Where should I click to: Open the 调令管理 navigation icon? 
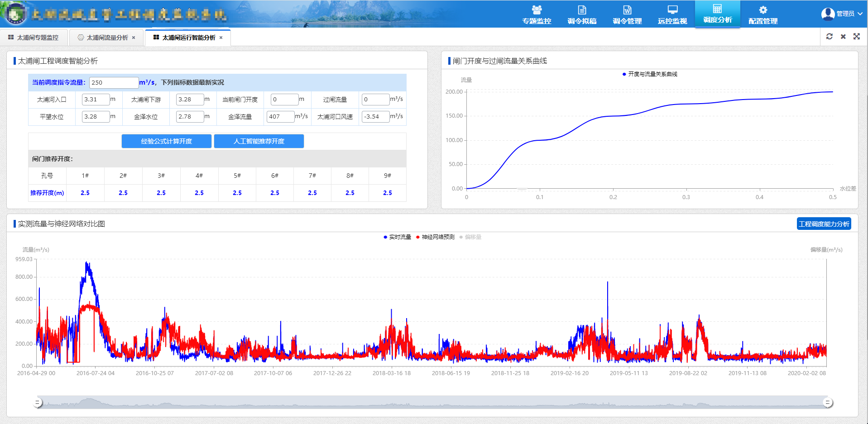(627, 10)
